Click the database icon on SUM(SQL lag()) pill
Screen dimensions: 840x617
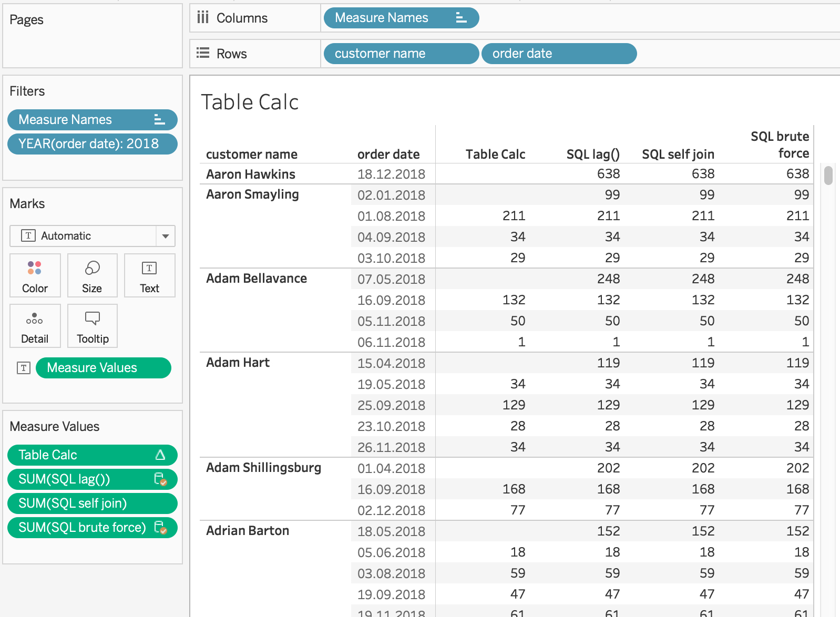coord(160,479)
